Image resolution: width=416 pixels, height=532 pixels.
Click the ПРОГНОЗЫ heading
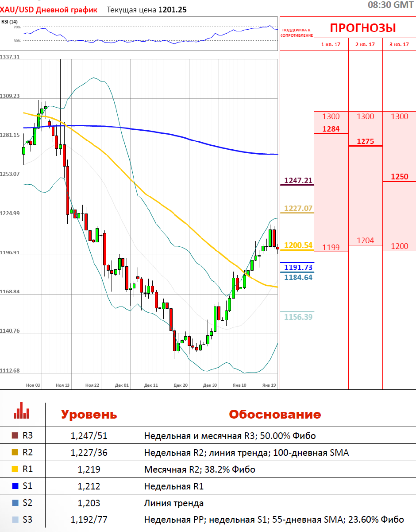pos(363,28)
